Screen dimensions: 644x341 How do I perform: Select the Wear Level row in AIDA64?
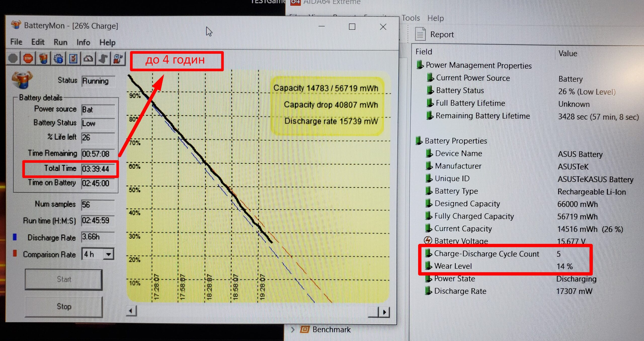coord(453,266)
